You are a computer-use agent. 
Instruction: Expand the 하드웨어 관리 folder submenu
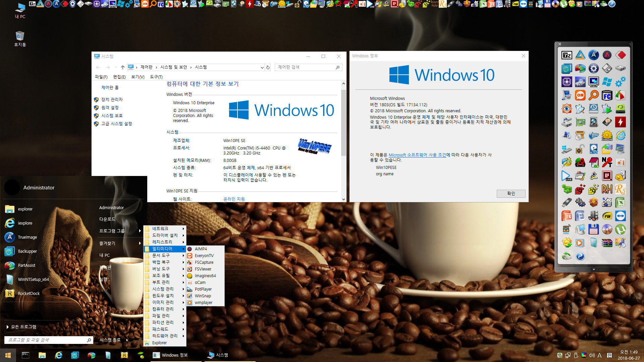coord(165,336)
